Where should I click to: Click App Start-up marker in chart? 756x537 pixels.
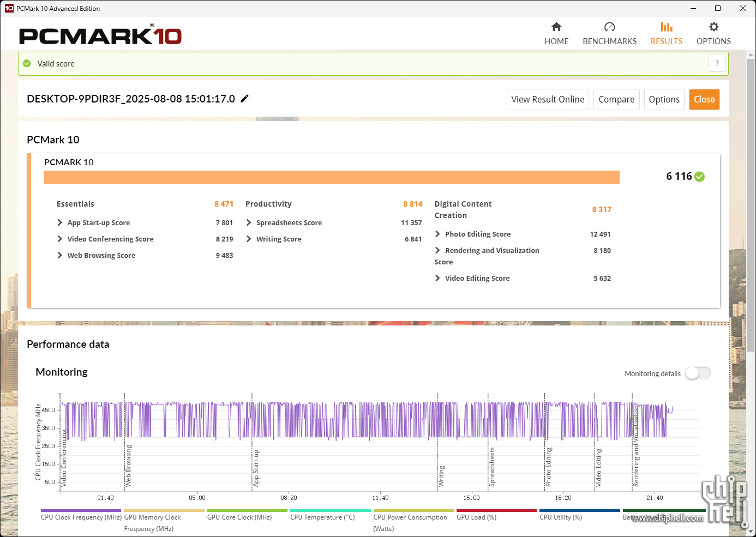[x=256, y=468]
